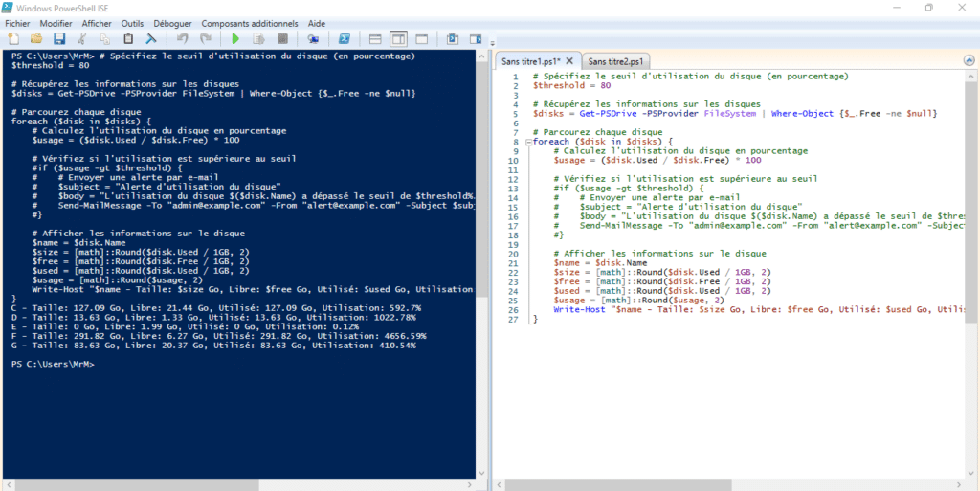Save the script using the floppy disk icon
Image resolution: width=980 pixels, height=491 pixels.
59,39
